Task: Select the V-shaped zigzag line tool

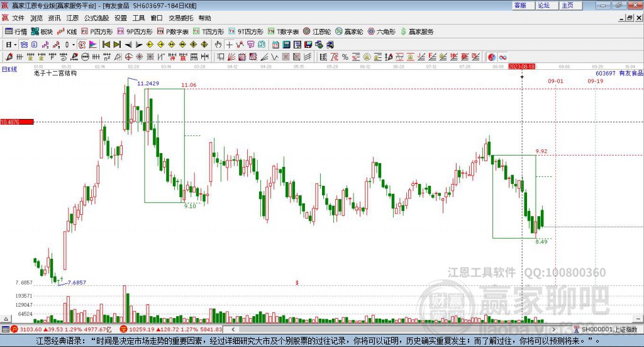Action: [275, 57]
